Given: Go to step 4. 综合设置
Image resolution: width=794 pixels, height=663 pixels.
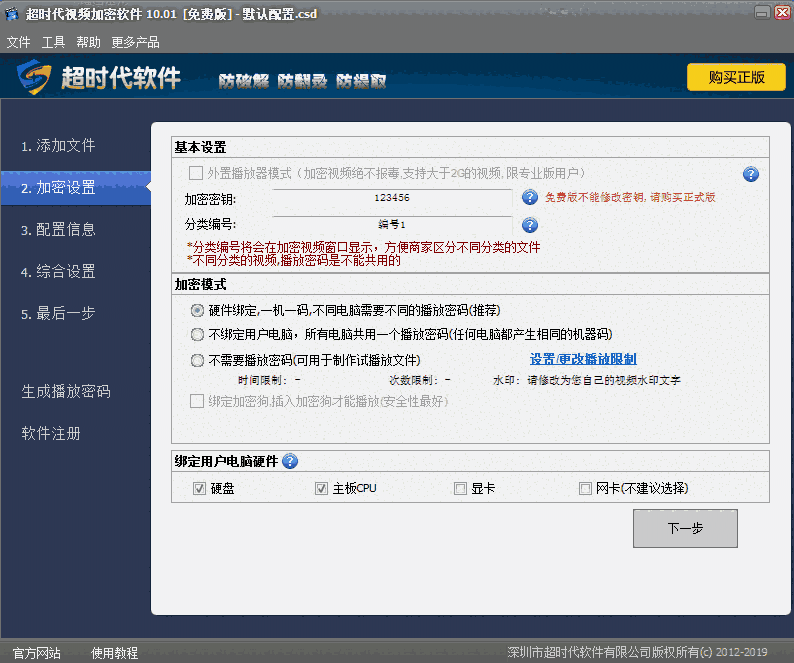Looking at the screenshot, I should coord(58,271).
